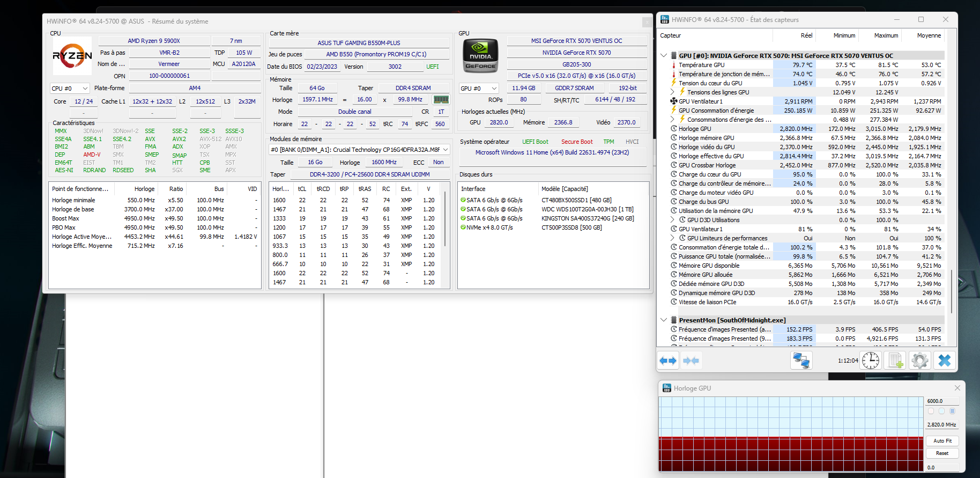Click the collapse arrows icon in sensor toolbar
This screenshot has height=478, width=980.
pos(691,361)
